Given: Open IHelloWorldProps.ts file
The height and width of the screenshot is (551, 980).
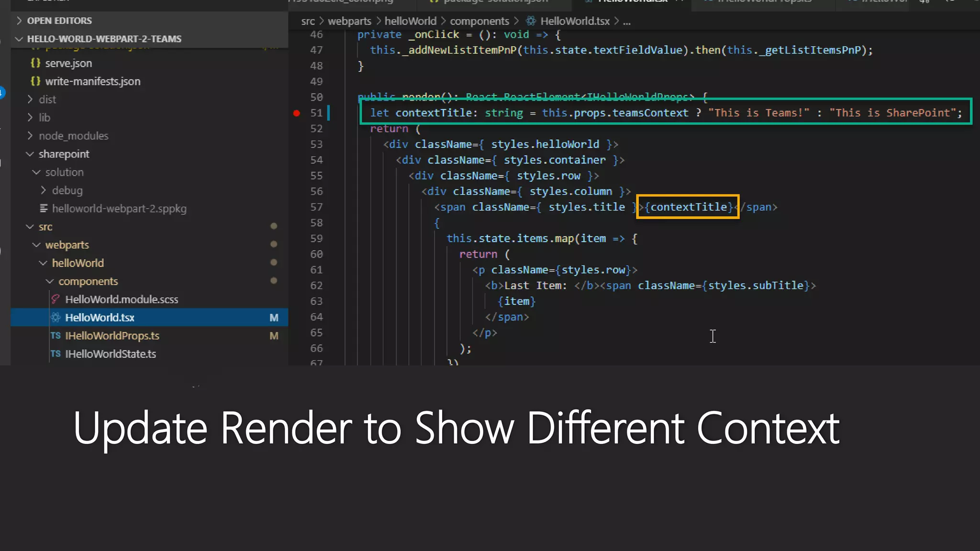Looking at the screenshot, I should [112, 336].
